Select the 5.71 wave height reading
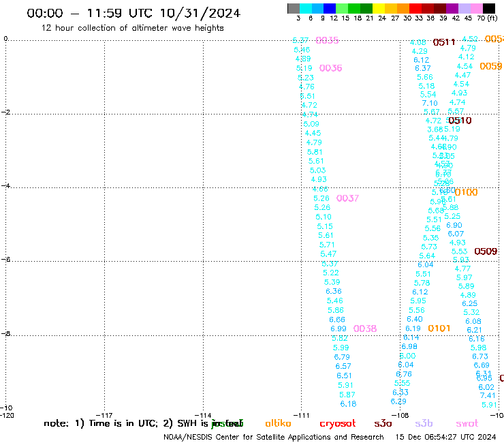 coord(327,245)
